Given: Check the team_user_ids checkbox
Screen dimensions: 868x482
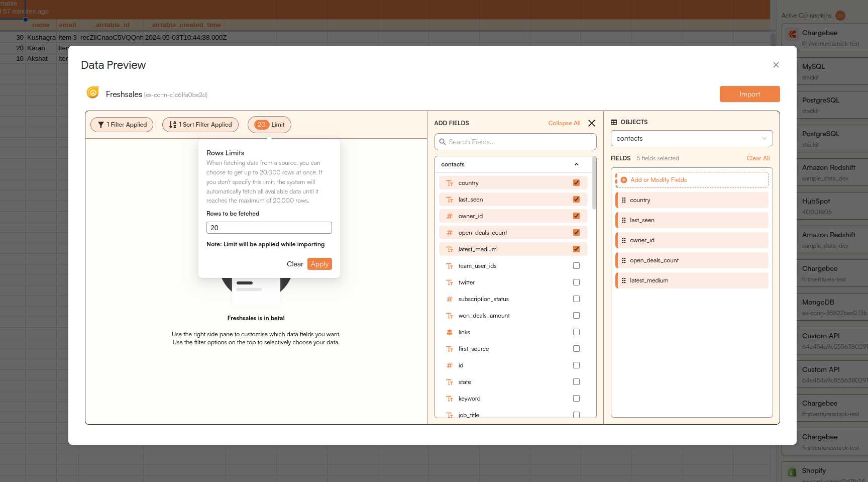Looking at the screenshot, I should (x=576, y=266).
